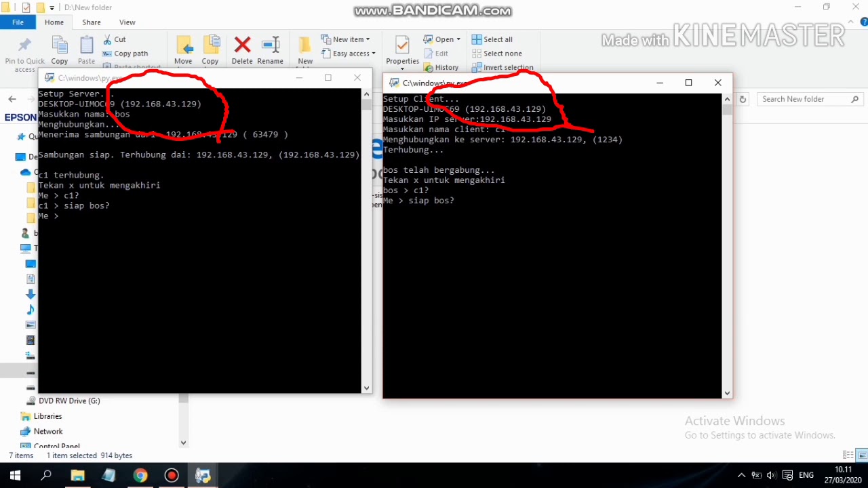Click the grayed Edit command

pos(436,54)
